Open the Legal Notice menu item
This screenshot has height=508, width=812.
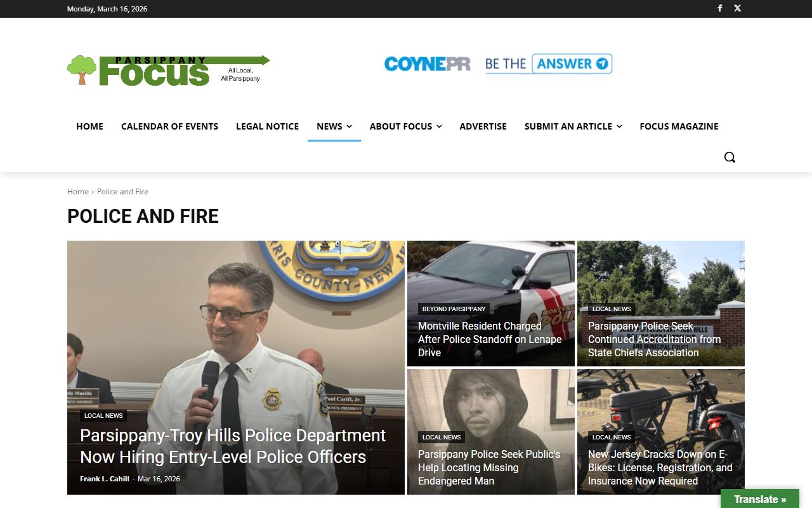point(267,126)
